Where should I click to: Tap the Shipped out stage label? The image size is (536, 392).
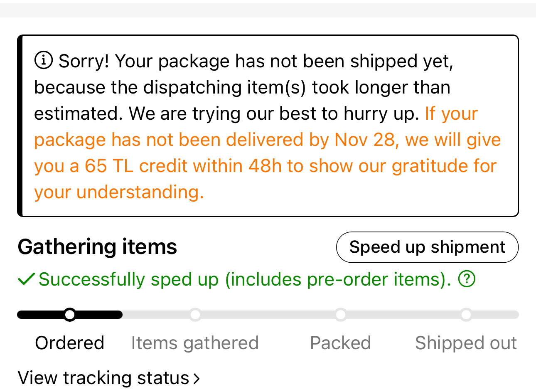pos(466,343)
